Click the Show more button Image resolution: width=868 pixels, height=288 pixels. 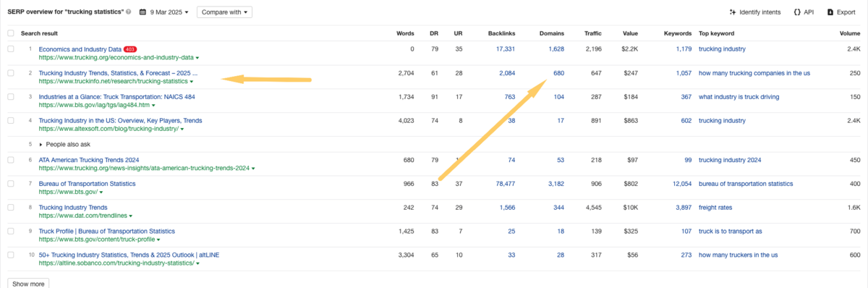[28, 284]
